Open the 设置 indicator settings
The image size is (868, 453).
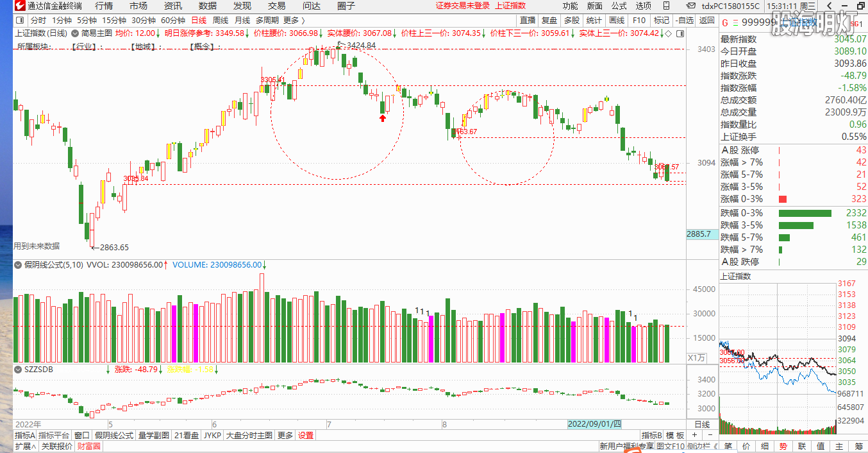tap(306, 435)
